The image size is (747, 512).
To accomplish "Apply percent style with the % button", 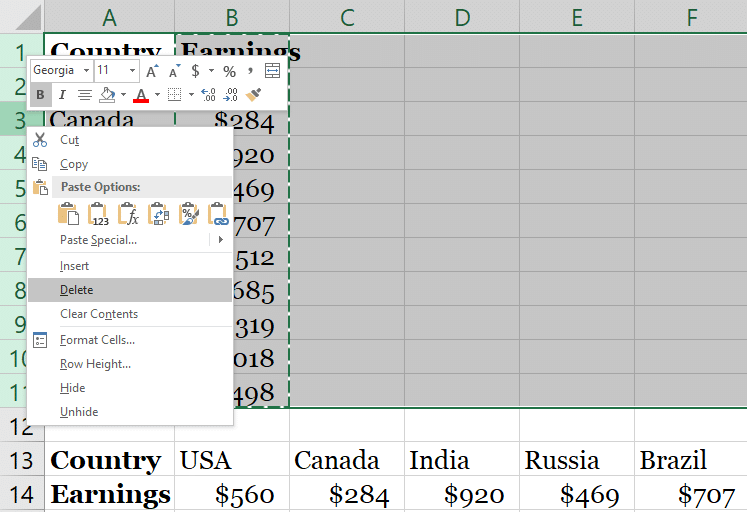I will [229, 71].
